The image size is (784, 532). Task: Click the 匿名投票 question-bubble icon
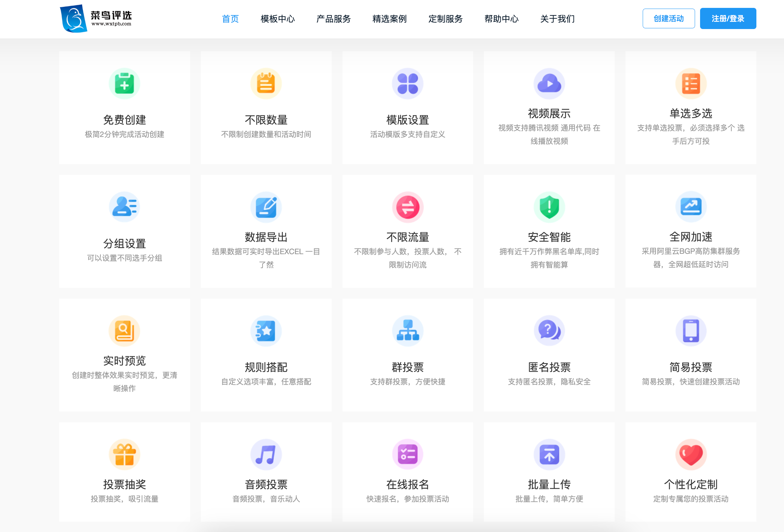(549, 331)
